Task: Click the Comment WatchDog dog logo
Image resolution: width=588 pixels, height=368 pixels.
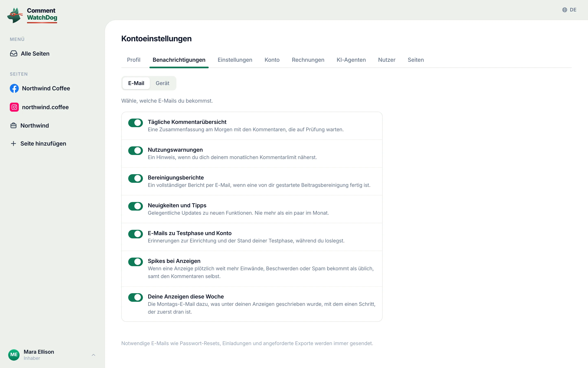Action: [15, 15]
